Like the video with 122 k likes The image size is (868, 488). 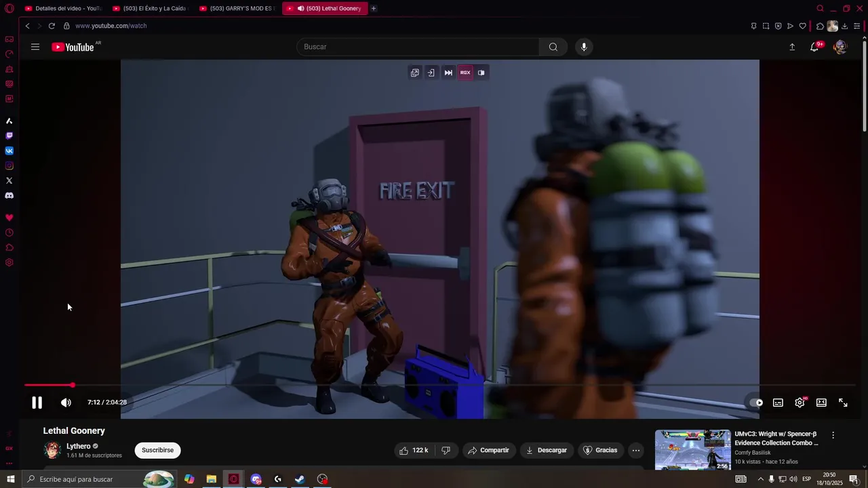(x=414, y=450)
